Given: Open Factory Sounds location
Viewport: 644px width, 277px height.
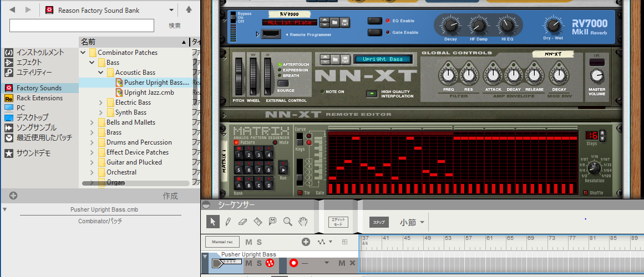Looking at the screenshot, I should [x=40, y=88].
